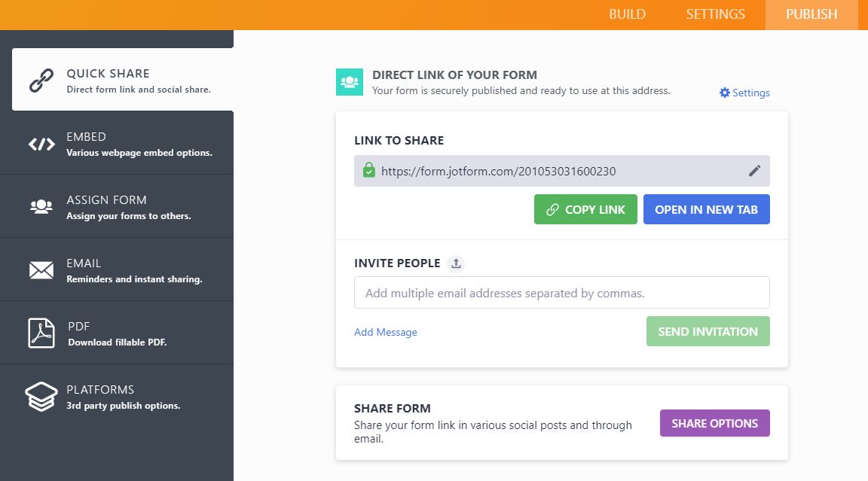This screenshot has width=868, height=481.
Task: Click the Assign Form people icon
Action: click(x=41, y=207)
